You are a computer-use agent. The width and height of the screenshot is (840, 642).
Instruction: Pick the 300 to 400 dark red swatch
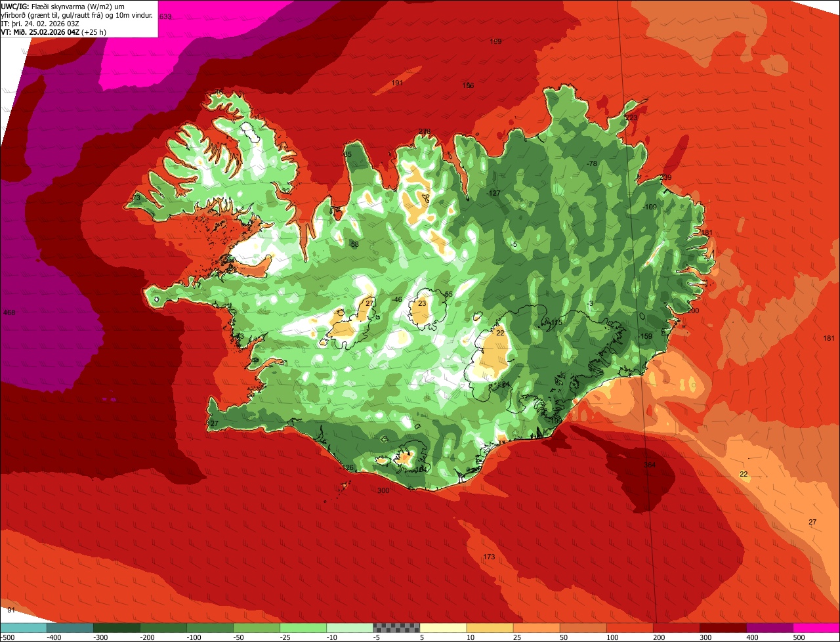pos(723,628)
